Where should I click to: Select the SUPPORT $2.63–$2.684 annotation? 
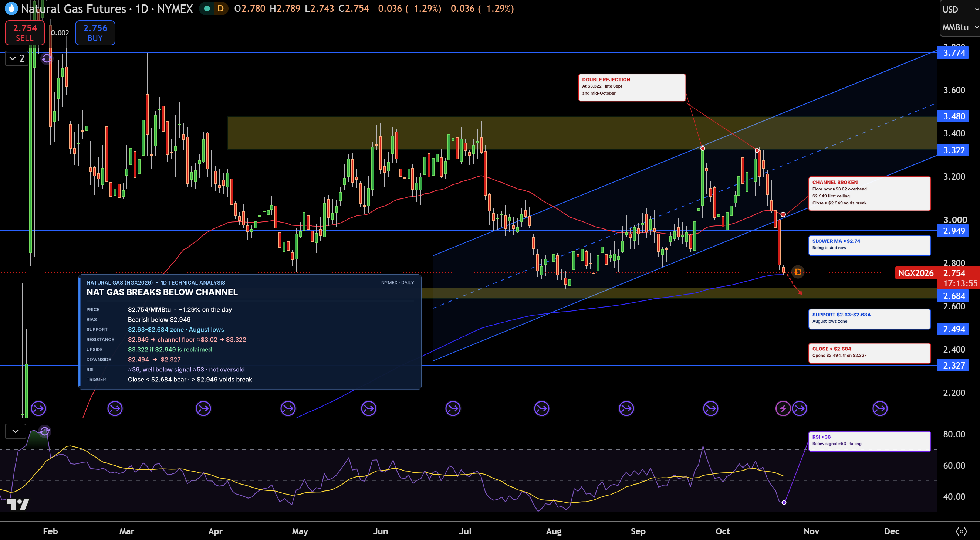click(869, 319)
